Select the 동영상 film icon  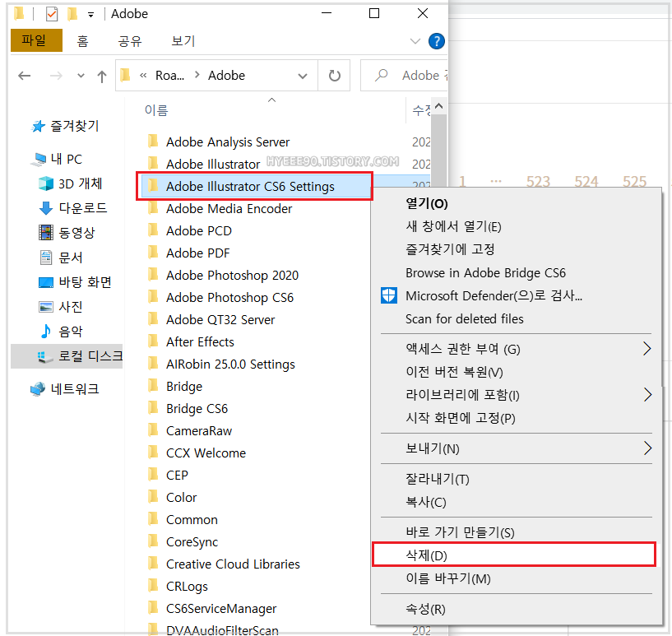click(45, 232)
